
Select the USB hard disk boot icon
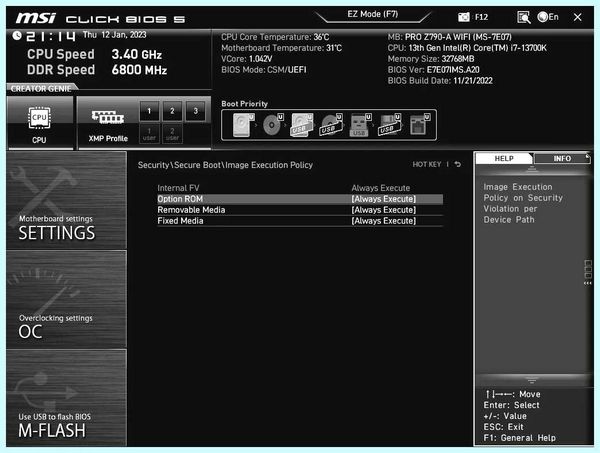pyautogui.click(x=302, y=125)
